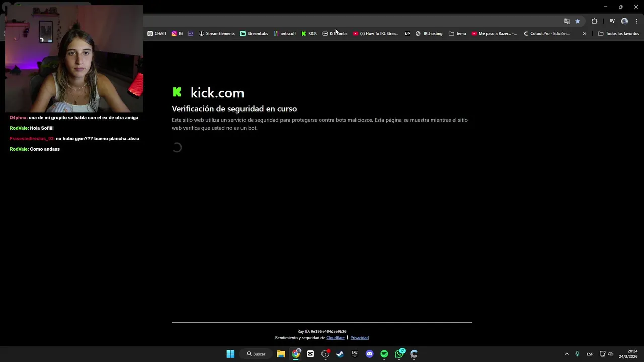644x362 pixels.
Task: Click the Cloudflare link in the footer
Action: coord(335,338)
